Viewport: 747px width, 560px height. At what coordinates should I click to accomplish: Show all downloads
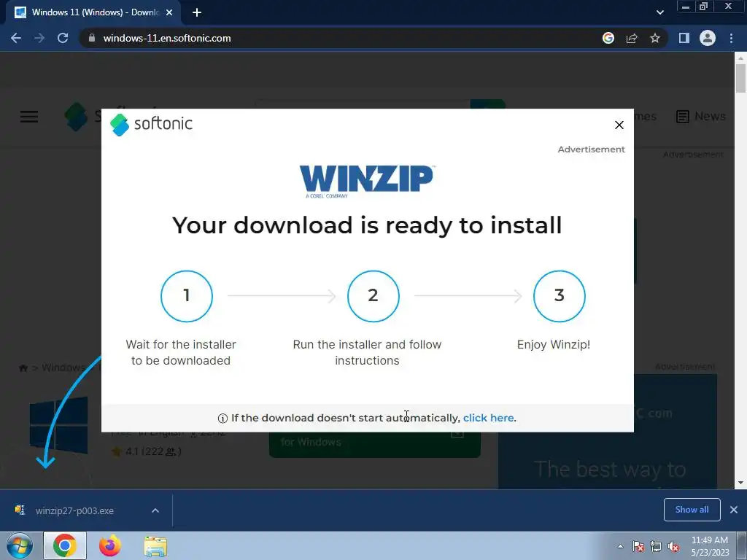(x=692, y=510)
